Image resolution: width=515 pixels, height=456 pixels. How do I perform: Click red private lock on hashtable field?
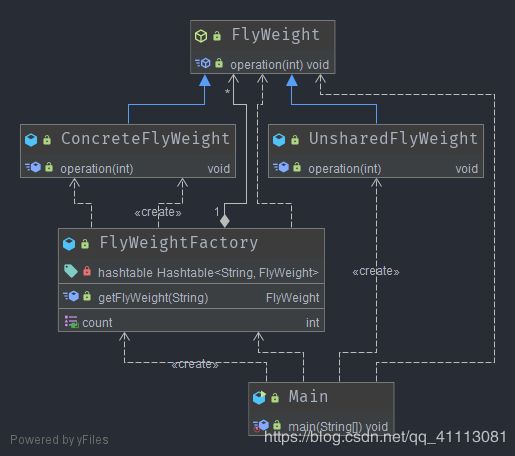(x=87, y=271)
